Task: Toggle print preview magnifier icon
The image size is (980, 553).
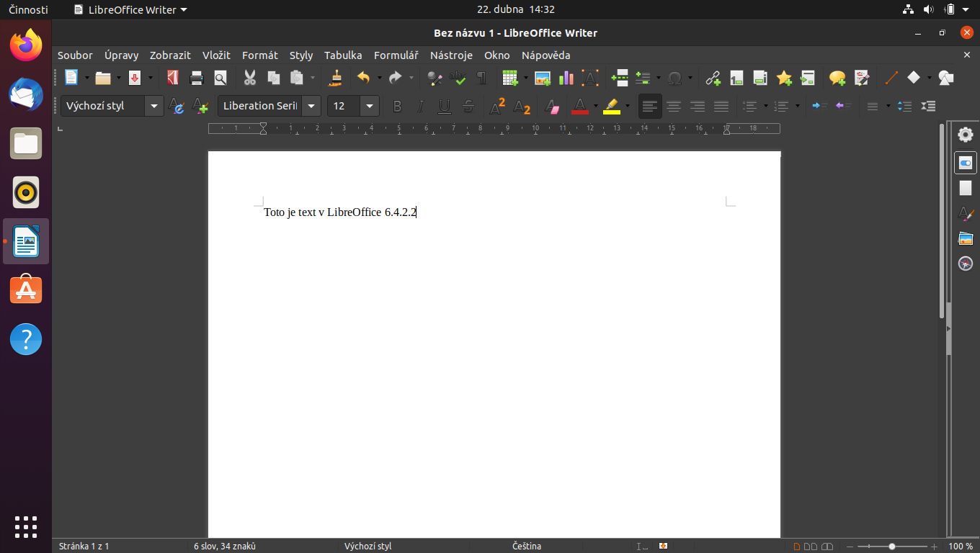Action: pyautogui.click(x=220, y=78)
